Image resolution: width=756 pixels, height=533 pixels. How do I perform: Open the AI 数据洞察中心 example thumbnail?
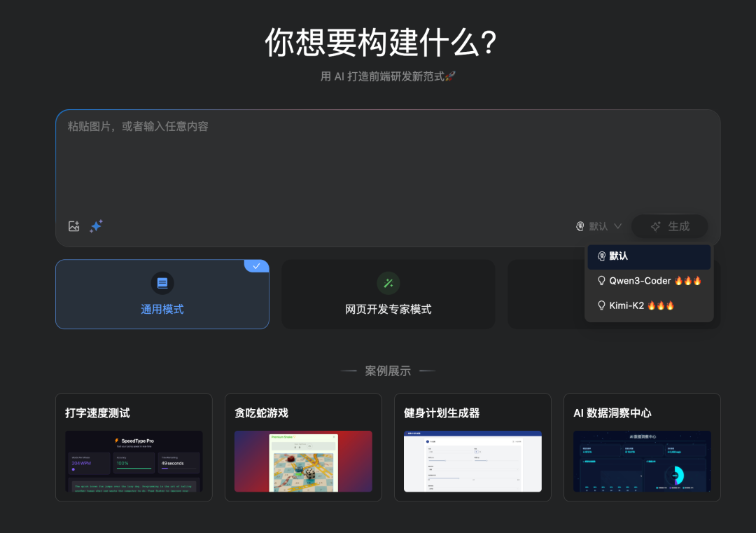(x=642, y=461)
